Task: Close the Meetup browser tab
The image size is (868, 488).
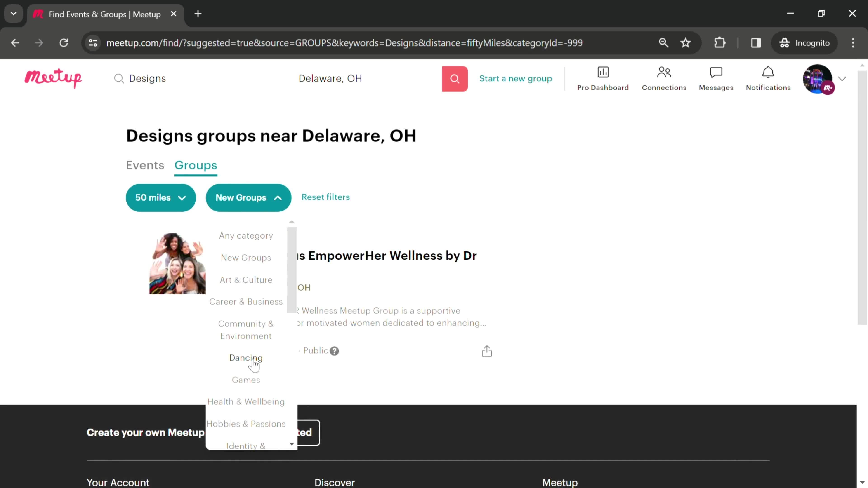Action: pos(174,14)
